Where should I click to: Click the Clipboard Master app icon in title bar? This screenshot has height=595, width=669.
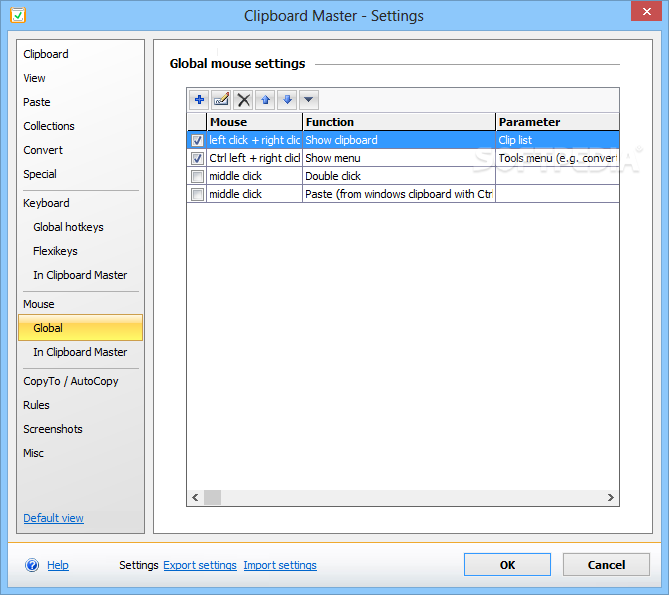(x=18, y=15)
